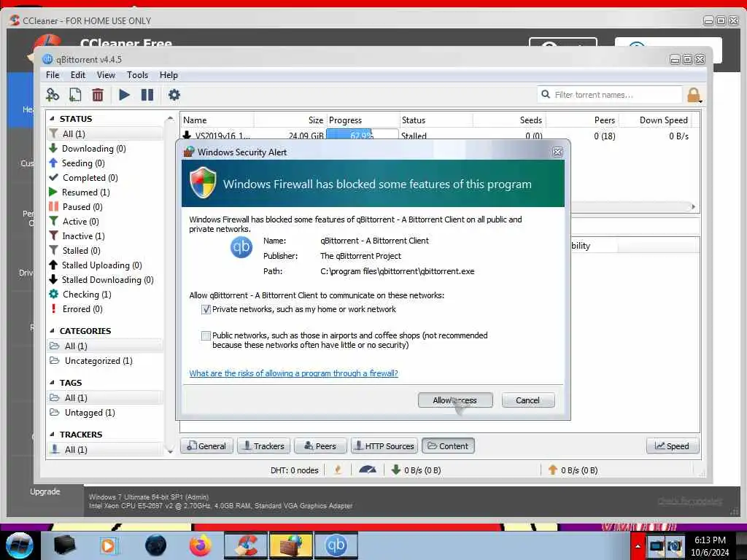Click the lock UI padlock icon

coord(694,96)
